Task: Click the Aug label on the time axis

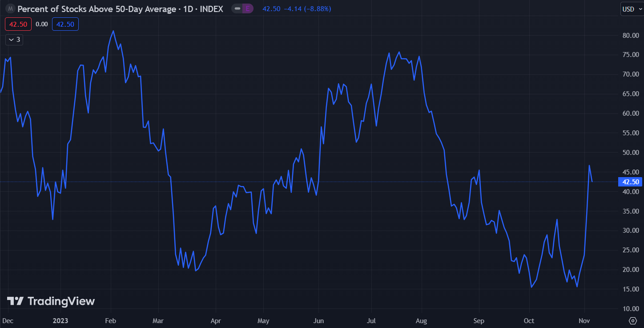Action: click(x=421, y=320)
